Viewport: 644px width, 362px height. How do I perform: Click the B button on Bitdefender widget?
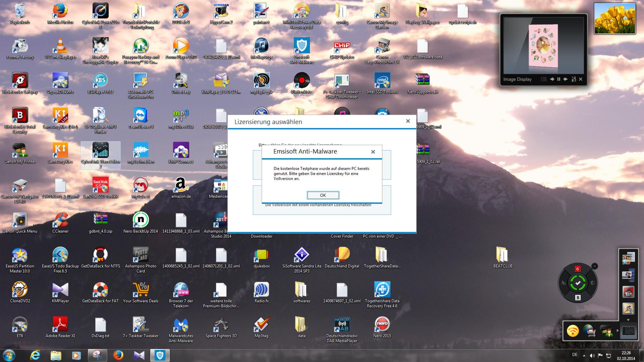click(578, 298)
